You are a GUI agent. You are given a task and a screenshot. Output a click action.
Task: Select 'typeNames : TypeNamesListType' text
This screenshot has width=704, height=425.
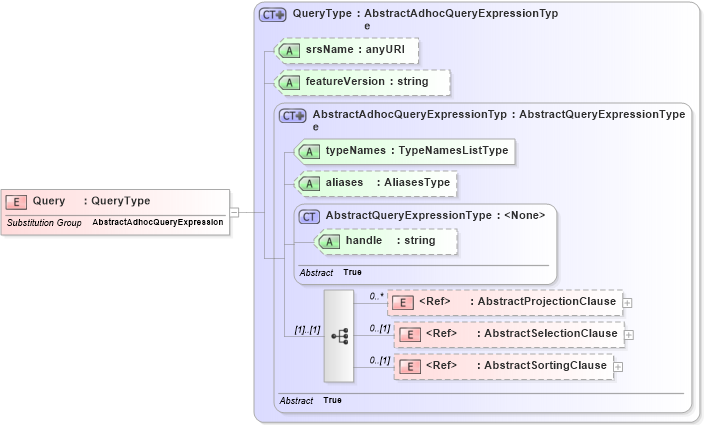point(417,150)
